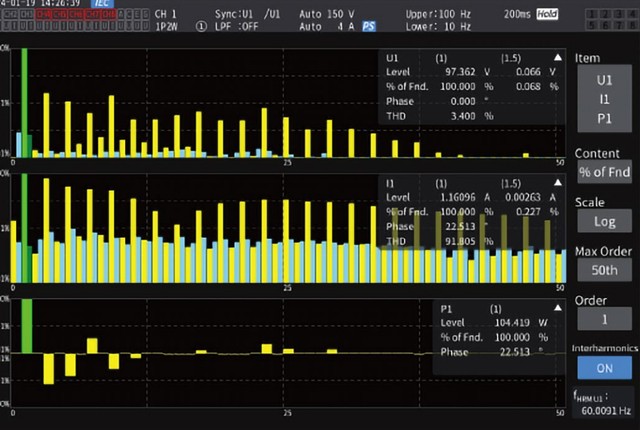This screenshot has width=640, height=430.
Task: Tap the PS badge next to current range
Action: [x=369, y=27]
